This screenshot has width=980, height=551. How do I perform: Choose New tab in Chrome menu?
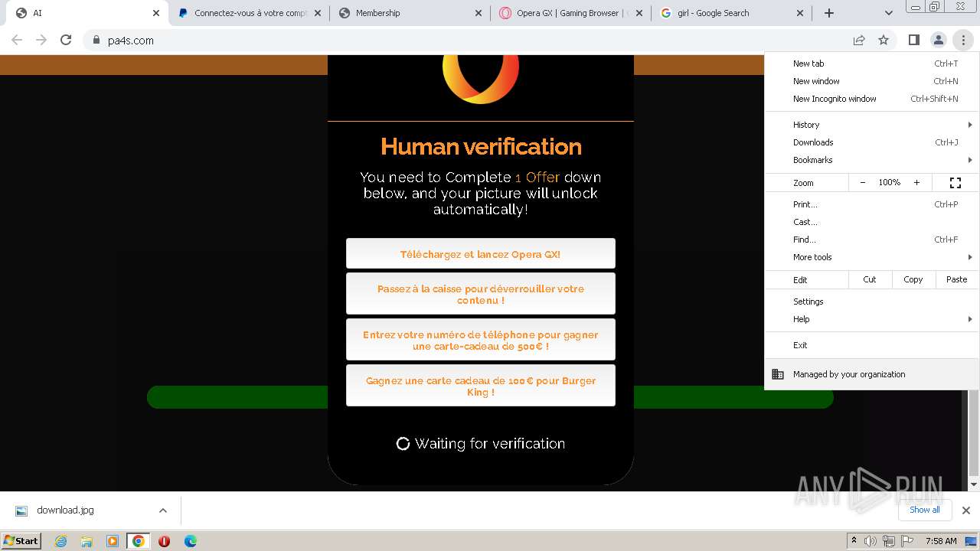point(872,64)
